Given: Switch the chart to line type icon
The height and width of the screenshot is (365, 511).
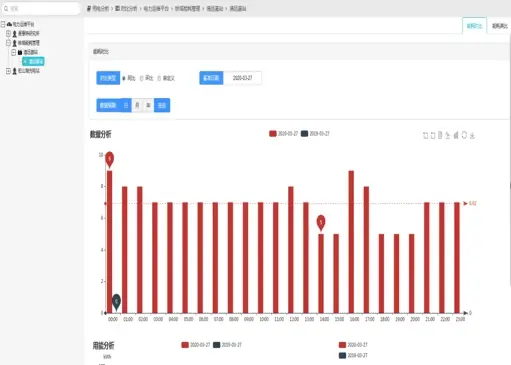Looking at the screenshot, I should click(x=448, y=135).
